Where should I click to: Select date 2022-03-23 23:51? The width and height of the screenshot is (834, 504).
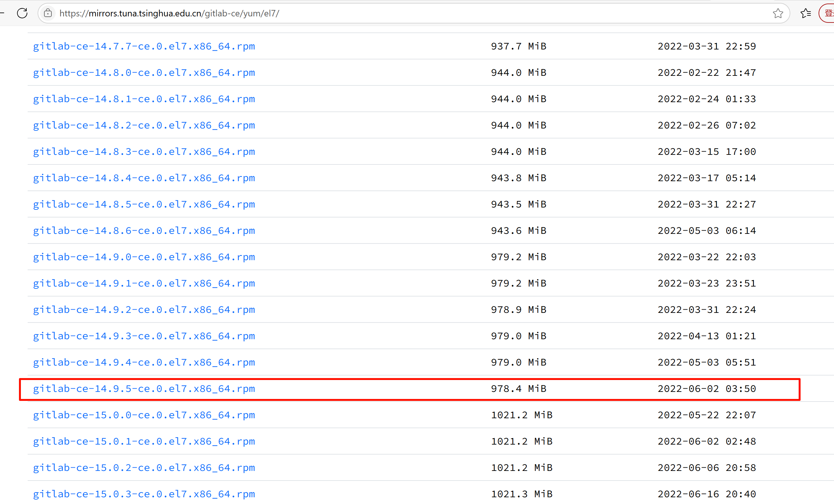click(707, 284)
